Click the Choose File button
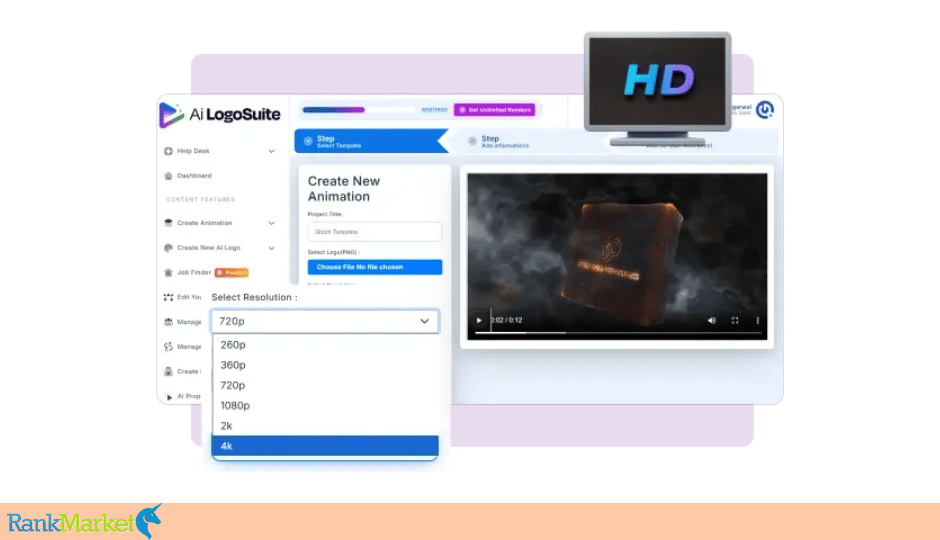 (x=375, y=267)
